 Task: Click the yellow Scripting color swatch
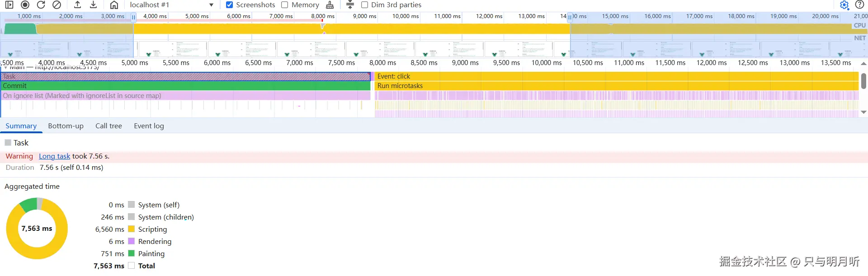click(x=132, y=229)
